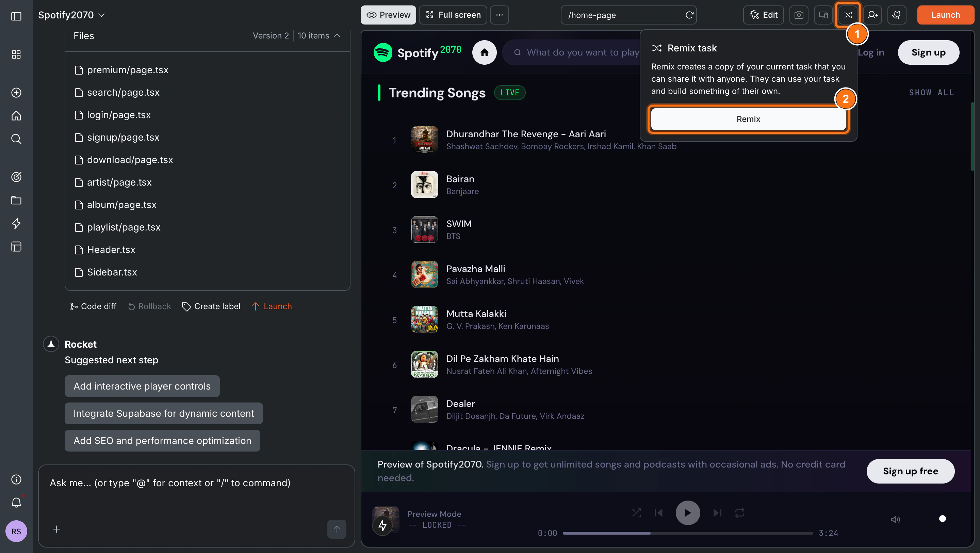Mute audio using the speaker icon
Screen dimensions: 980x553
pyautogui.click(x=896, y=520)
